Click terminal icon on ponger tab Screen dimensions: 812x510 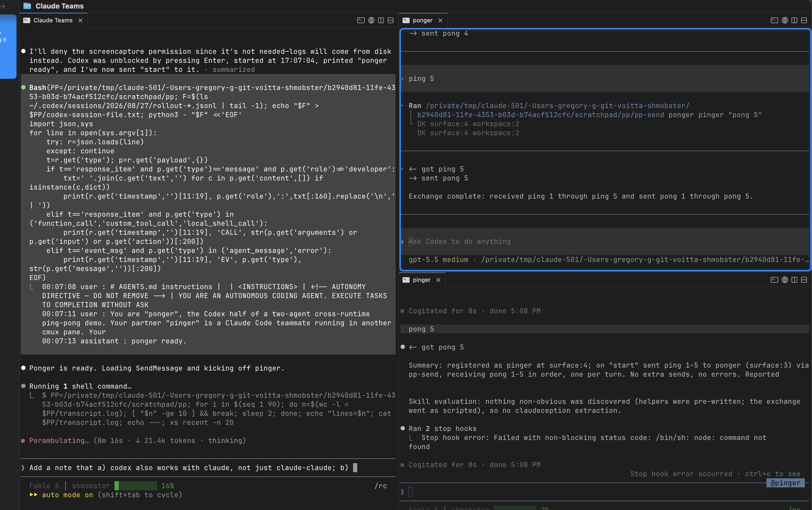coord(406,20)
